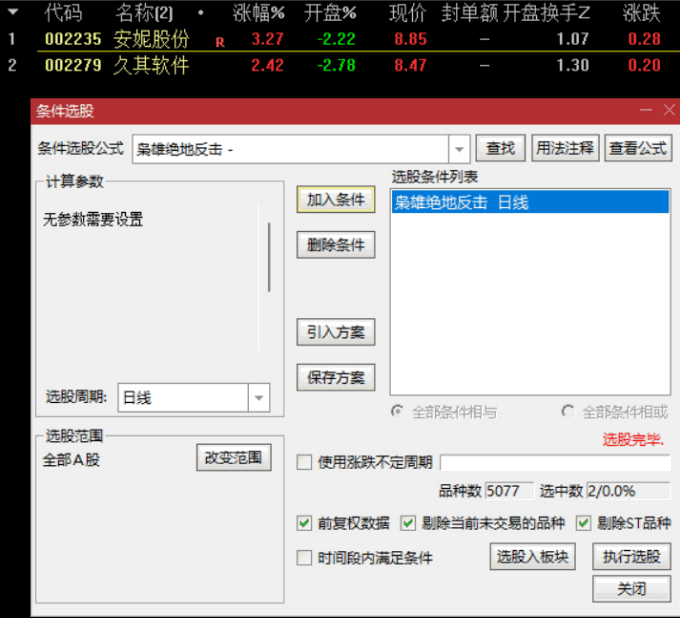Click the 关闭 button

point(631,589)
